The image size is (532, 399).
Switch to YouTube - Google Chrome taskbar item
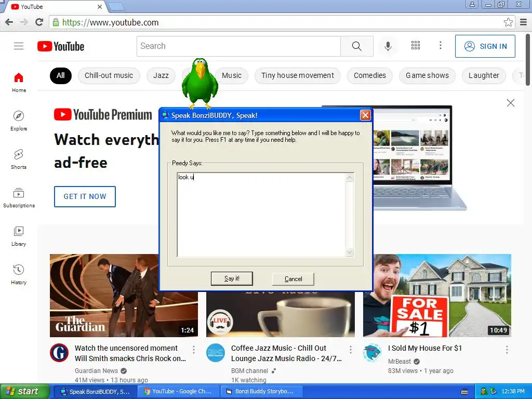coord(179,392)
